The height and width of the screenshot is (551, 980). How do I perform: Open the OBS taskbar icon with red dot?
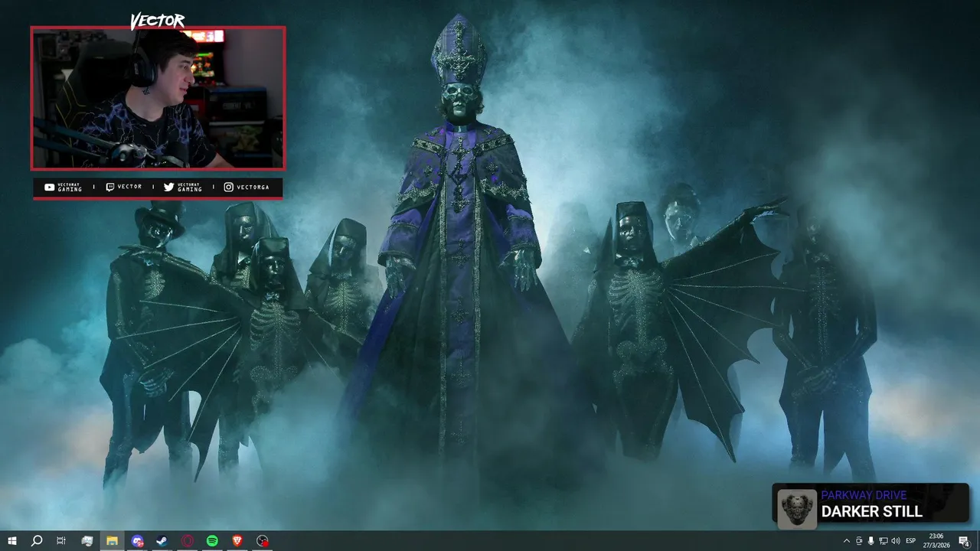[263, 541]
